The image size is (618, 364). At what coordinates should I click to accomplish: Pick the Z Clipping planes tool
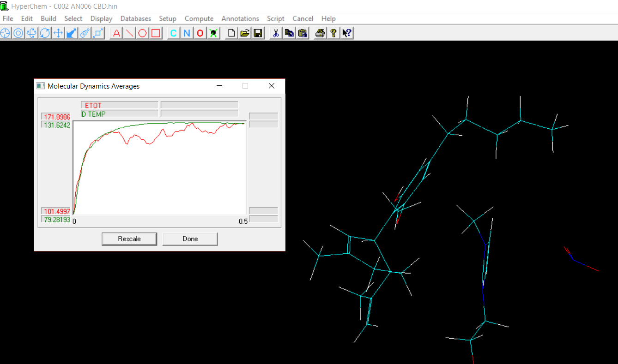[98, 33]
